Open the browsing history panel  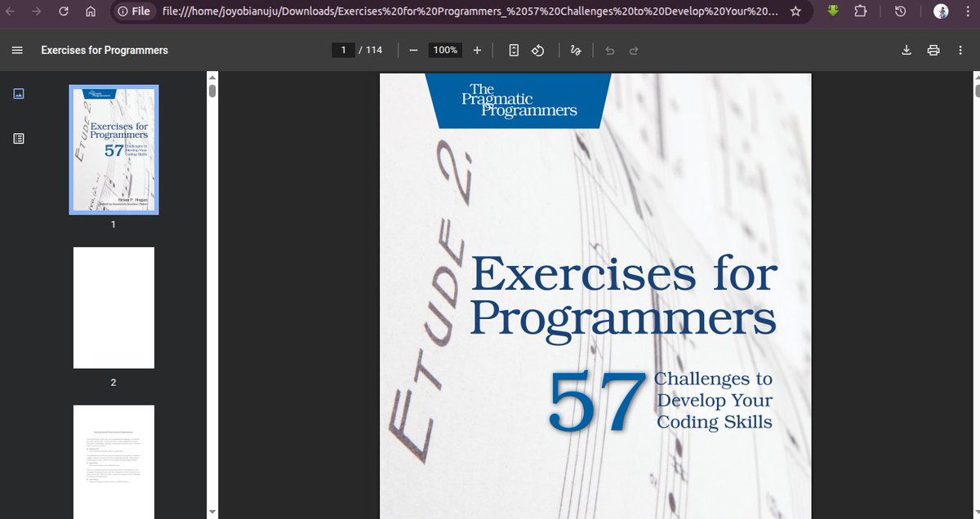coord(900,12)
